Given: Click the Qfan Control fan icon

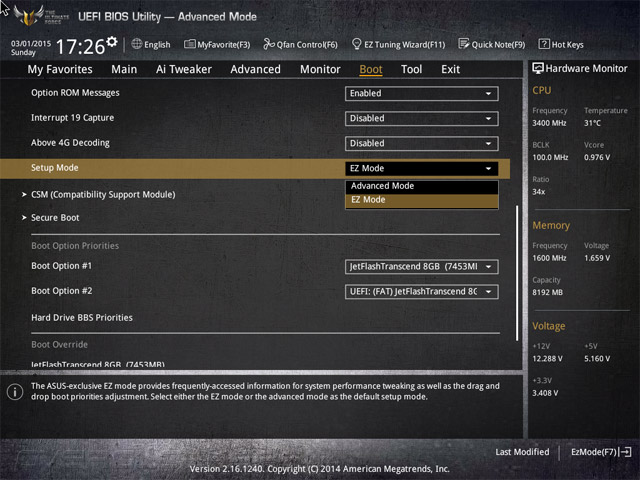Looking at the screenshot, I should [269, 44].
